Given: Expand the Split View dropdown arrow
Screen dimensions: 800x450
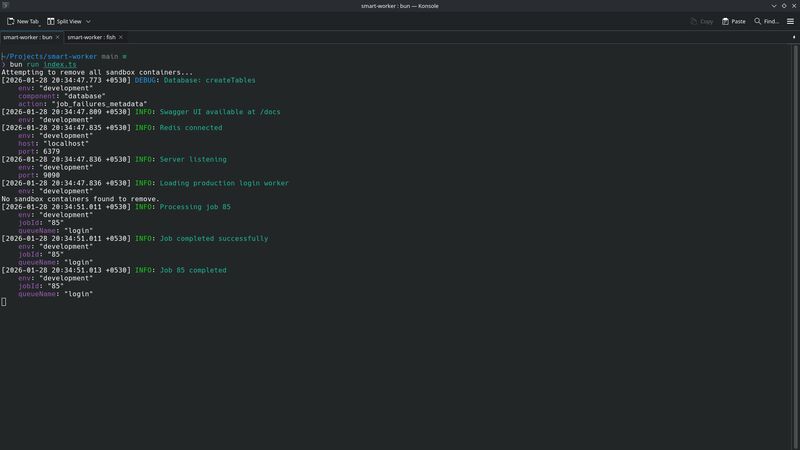Looking at the screenshot, I should tap(88, 21).
